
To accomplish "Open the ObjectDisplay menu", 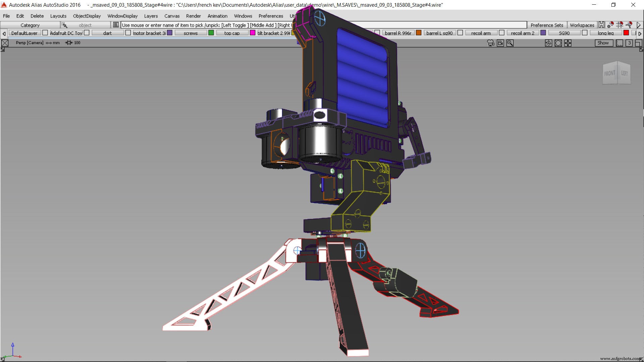I will pos(87,16).
